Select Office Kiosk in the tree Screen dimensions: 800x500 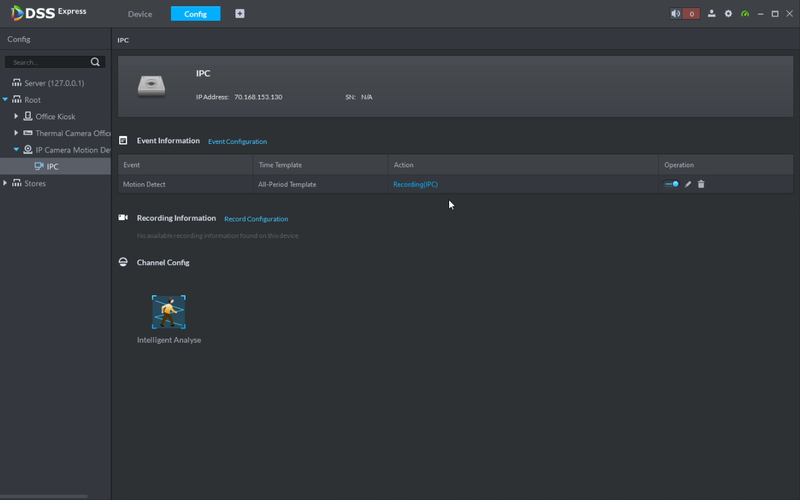[55, 116]
